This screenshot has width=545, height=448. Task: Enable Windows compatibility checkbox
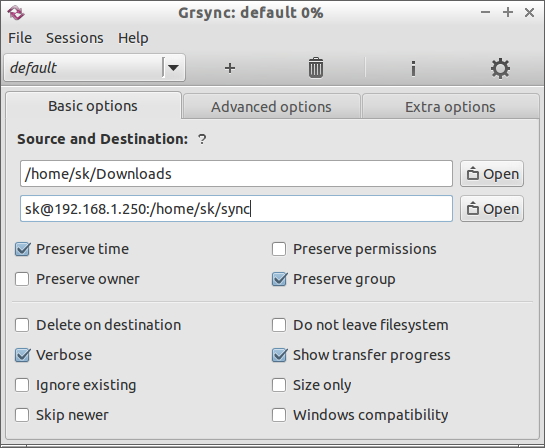279,415
